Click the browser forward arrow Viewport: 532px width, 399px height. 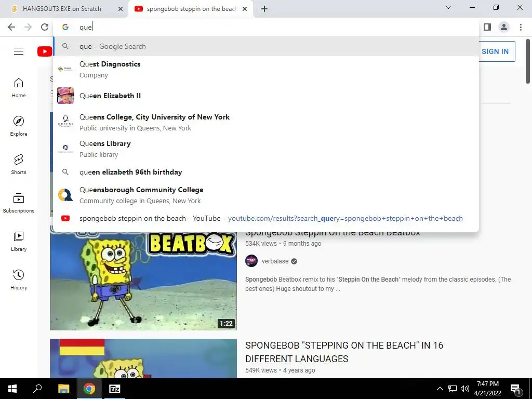[x=28, y=27]
